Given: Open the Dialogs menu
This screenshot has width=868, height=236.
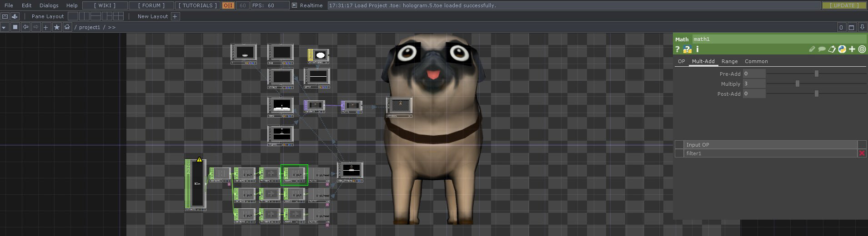Looking at the screenshot, I should [49, 5].
